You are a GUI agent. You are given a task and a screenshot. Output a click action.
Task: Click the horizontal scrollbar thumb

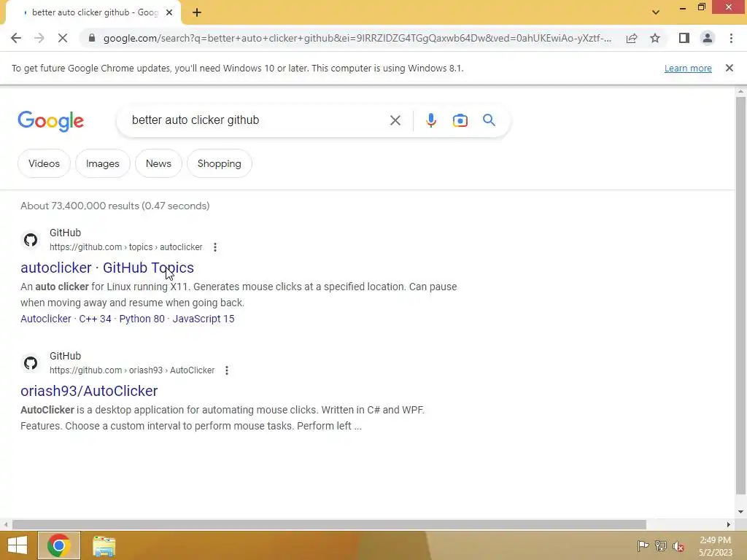tap(329, 525)
